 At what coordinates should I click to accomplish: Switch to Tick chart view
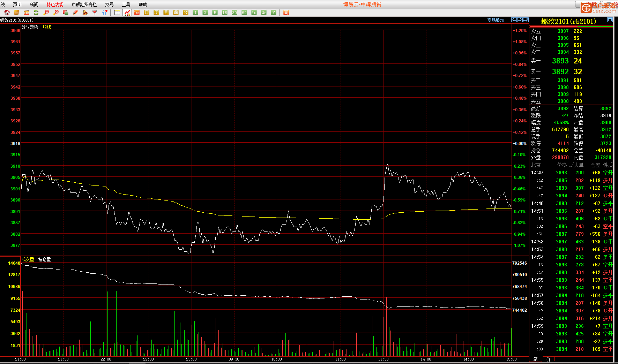pos(137,13)
